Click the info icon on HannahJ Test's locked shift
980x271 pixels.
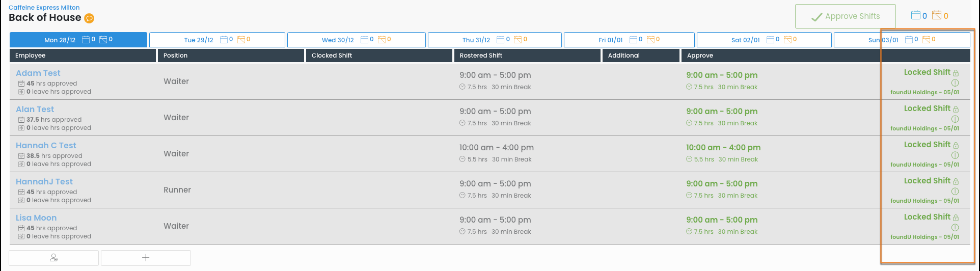pos(955,191)
